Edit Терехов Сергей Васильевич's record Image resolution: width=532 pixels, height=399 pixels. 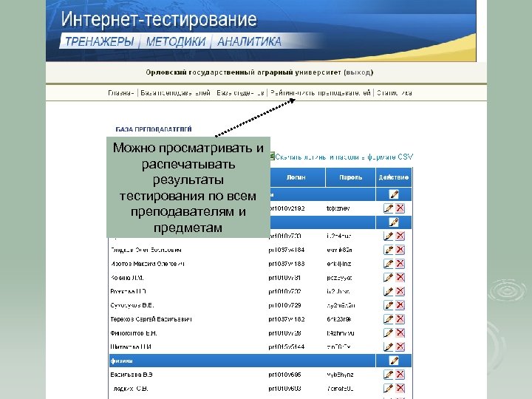pyautogui.click(x=389, y=319)
